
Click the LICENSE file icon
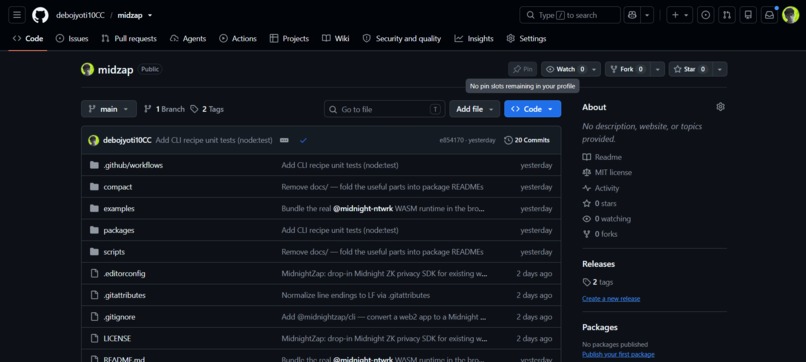point(94,338)
